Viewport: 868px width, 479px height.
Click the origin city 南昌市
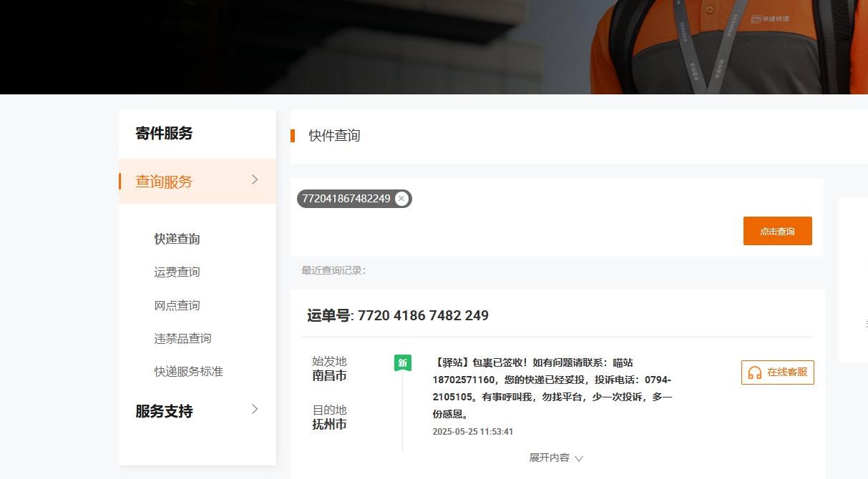pos(329,376)
